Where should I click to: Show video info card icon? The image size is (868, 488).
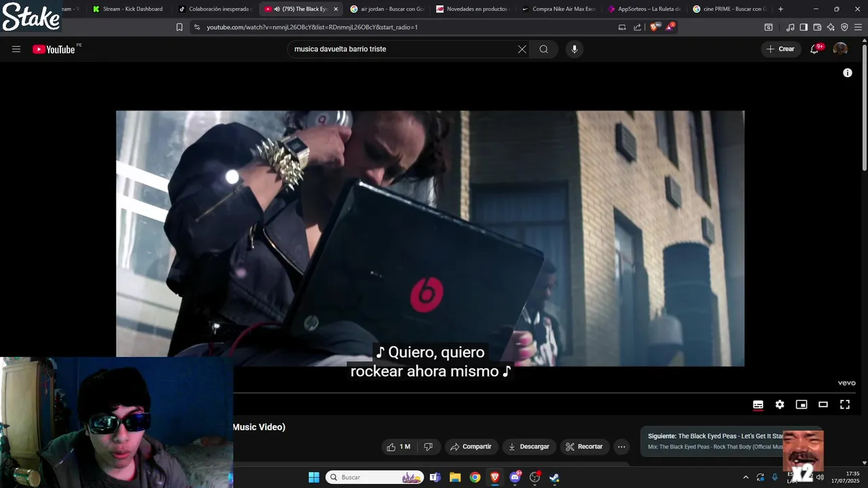[847, 73]
